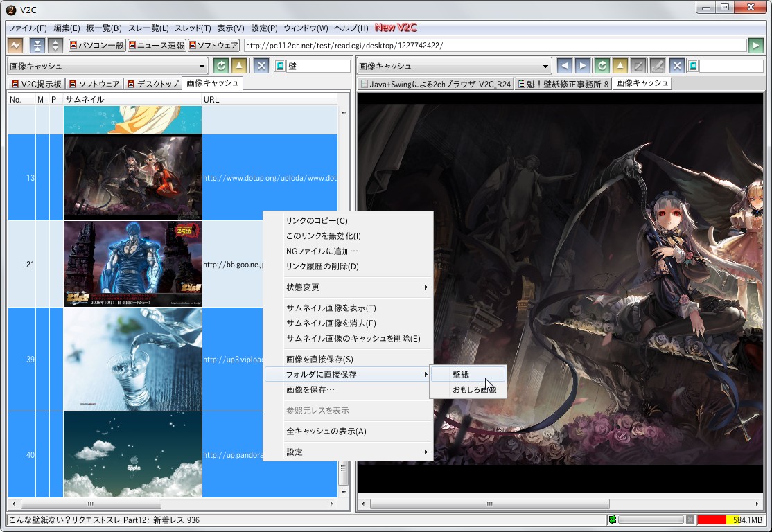Image resolution: width=772 pixels, height=532 pixels.
Task: Go forward with the right pane right-arrow icon
Action: tap(583, 66)
